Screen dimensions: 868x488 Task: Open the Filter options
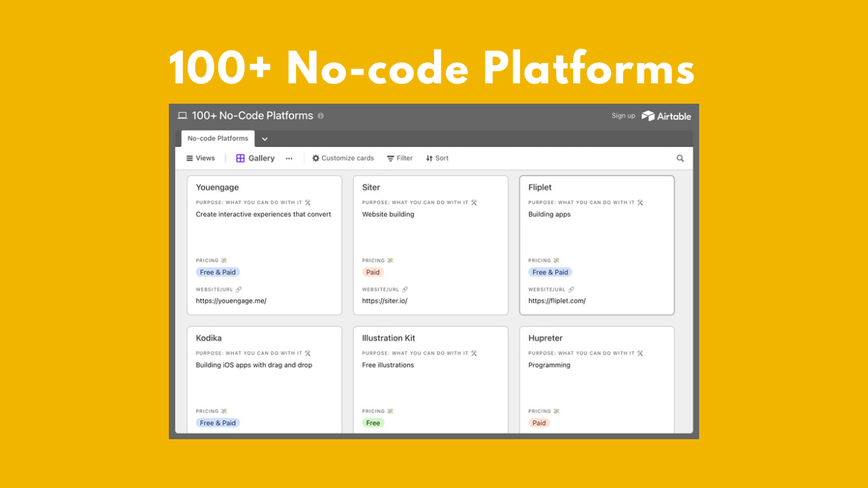pos(400,159)
